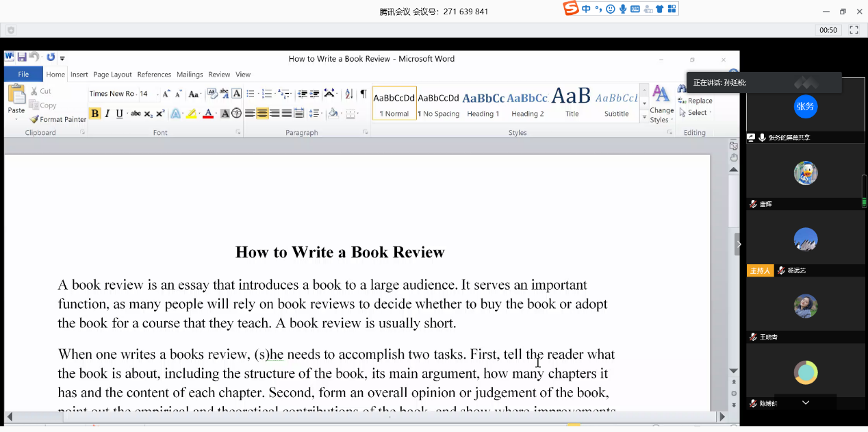
Task: Click the Format Painter brush
Action: click(58, 119)
